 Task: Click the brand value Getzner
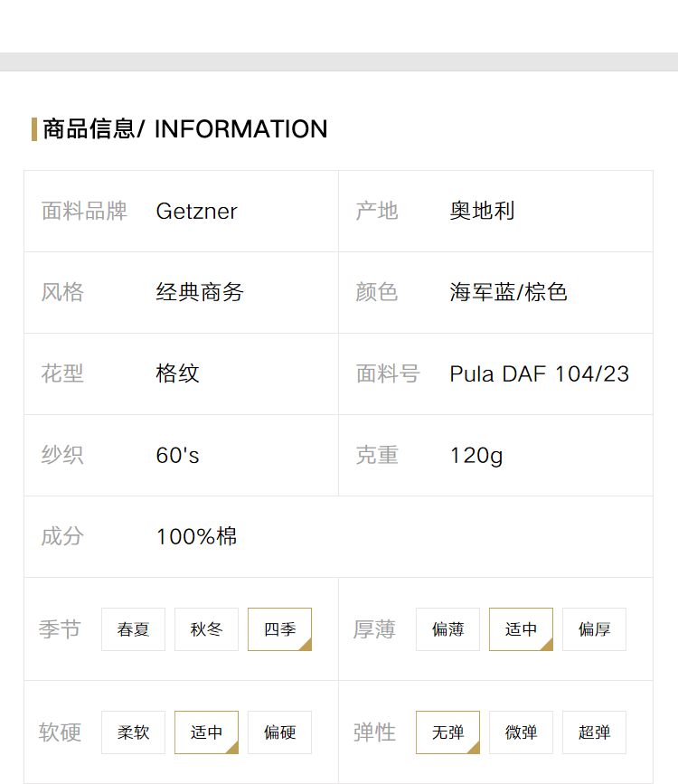196,211
